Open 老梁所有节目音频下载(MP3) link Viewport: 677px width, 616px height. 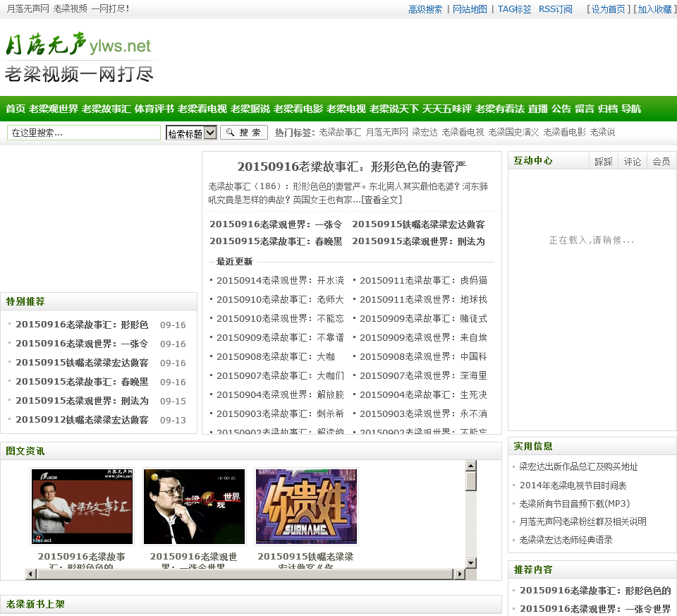(x=575, y=504)
